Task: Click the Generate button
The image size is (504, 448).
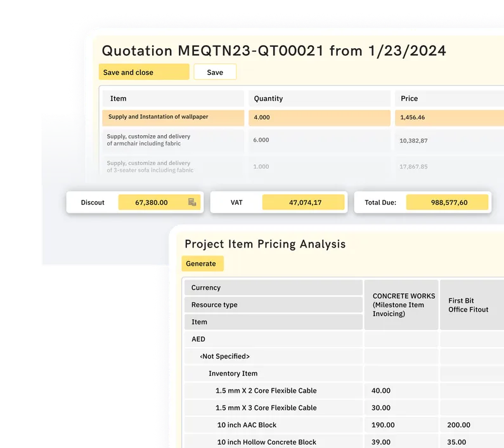Action: [x=202, y=263]
